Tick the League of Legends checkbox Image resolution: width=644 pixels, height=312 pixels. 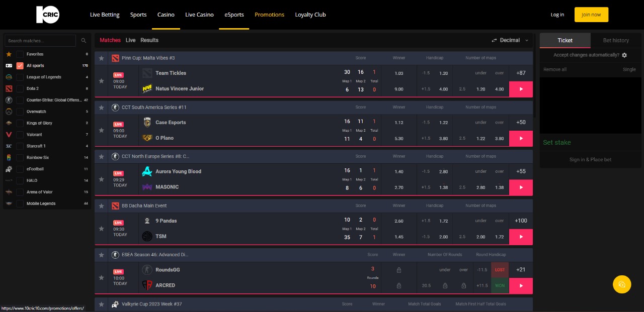pos(20,77)
